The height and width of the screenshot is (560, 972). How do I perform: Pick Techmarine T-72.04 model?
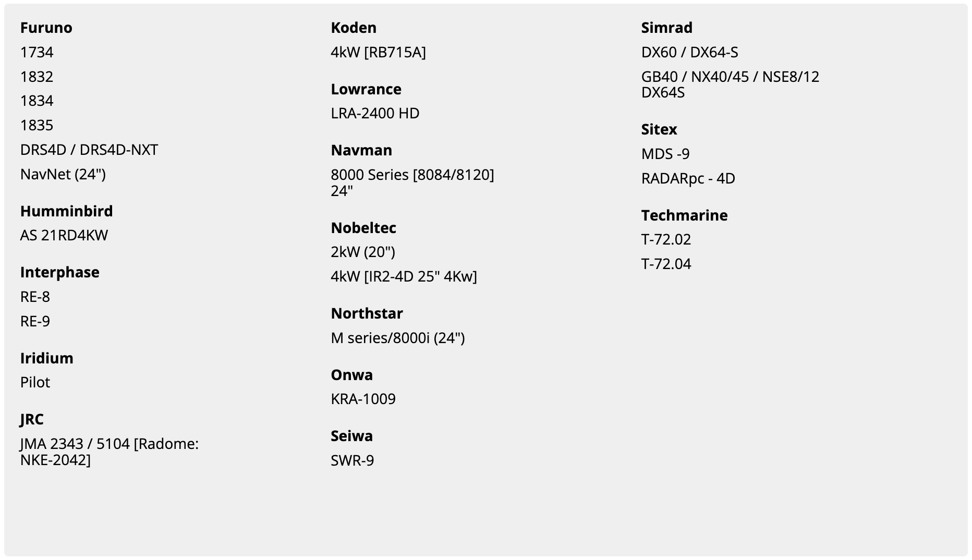666,264
